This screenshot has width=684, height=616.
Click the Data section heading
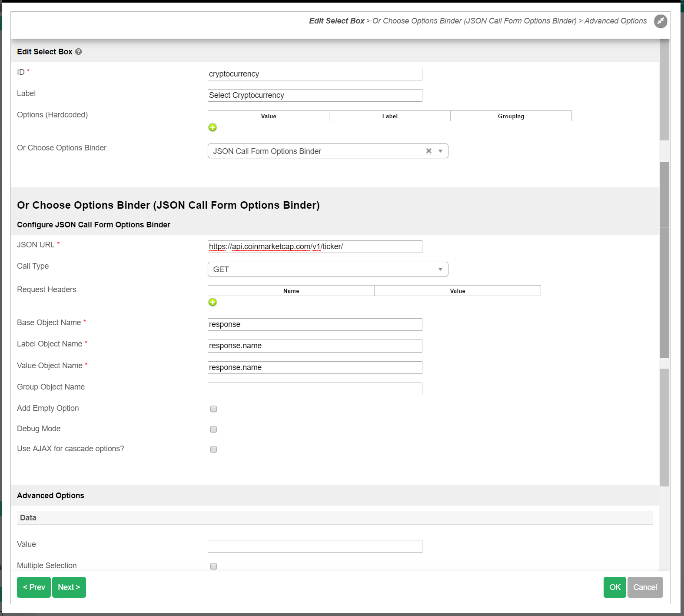click(x=28, y=518)
